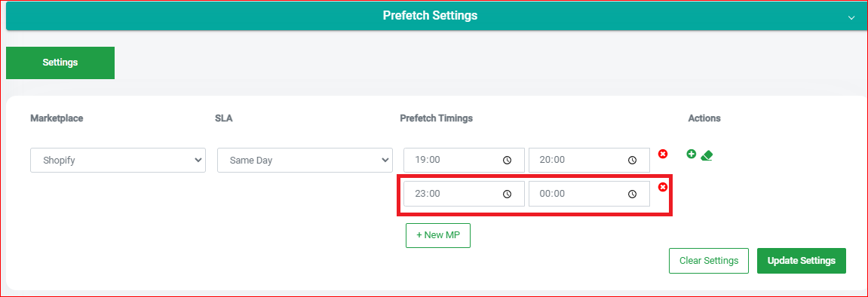This screenshot has height=297, width=868.
Task: Open the Shopify marketplace dropdown
Action: (118, 160)
